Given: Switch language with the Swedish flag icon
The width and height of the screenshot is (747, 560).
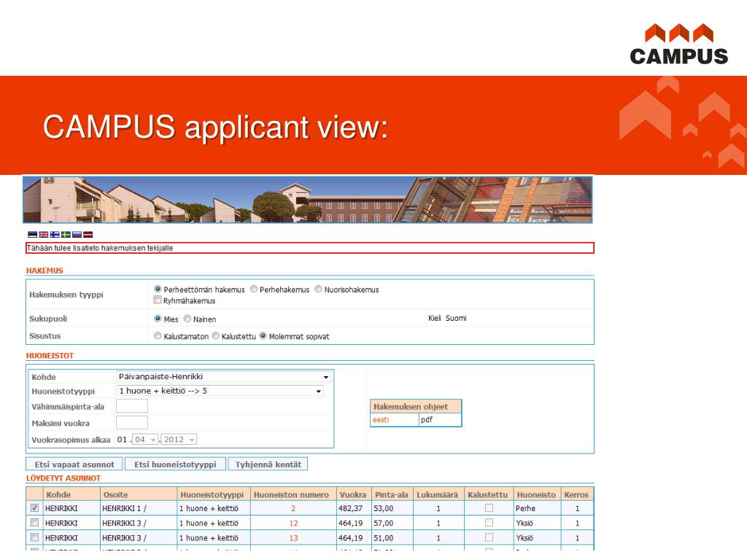Looking at the screenshot, I should point(66,234).
